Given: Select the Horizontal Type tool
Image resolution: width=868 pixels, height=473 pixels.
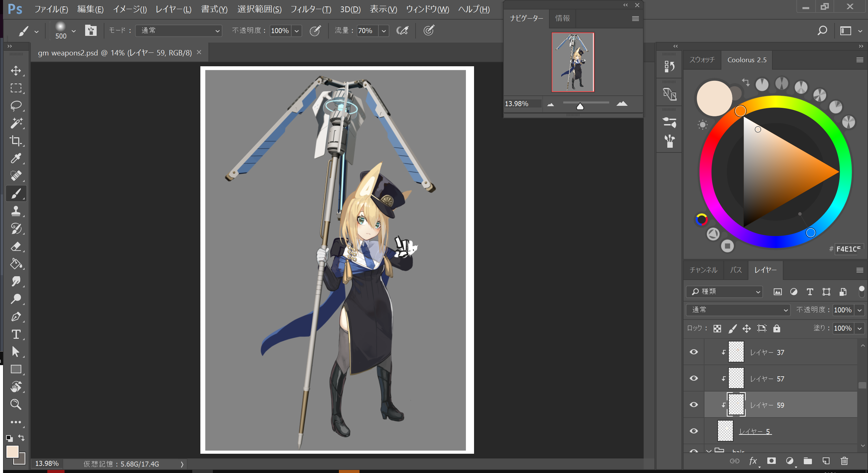Looking at the screenshot, I should click(16, 334).
